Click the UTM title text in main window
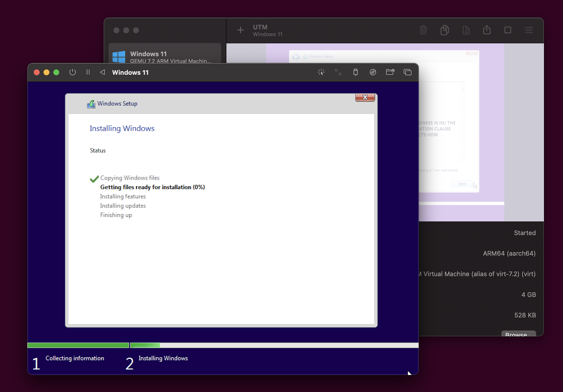 260,27
